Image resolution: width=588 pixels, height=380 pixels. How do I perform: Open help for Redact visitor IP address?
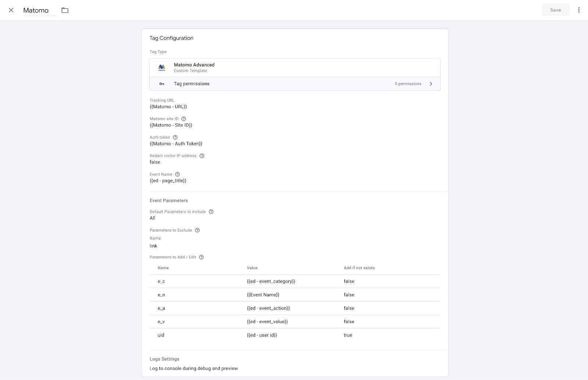point(202,156)
